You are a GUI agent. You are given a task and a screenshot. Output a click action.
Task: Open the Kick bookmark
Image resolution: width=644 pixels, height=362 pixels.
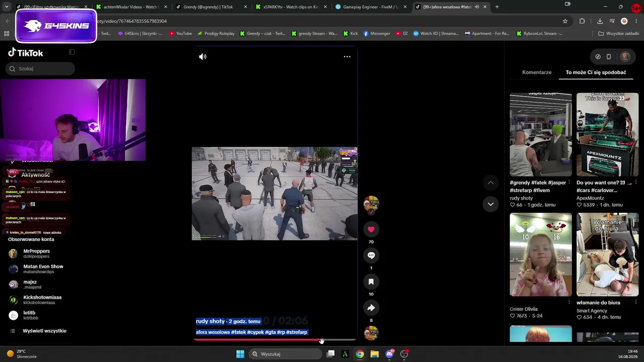coord(350,34)
